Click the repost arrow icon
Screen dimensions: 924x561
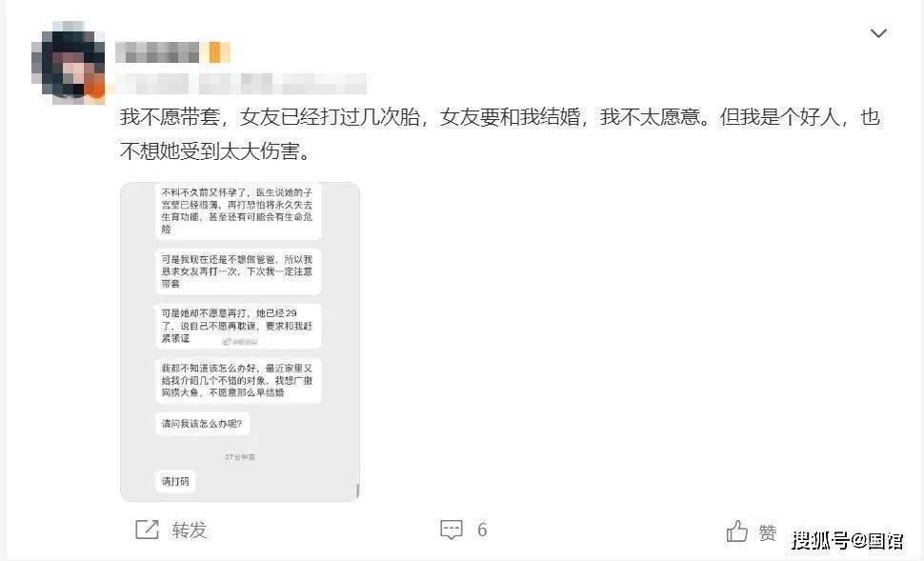point(147,530)
